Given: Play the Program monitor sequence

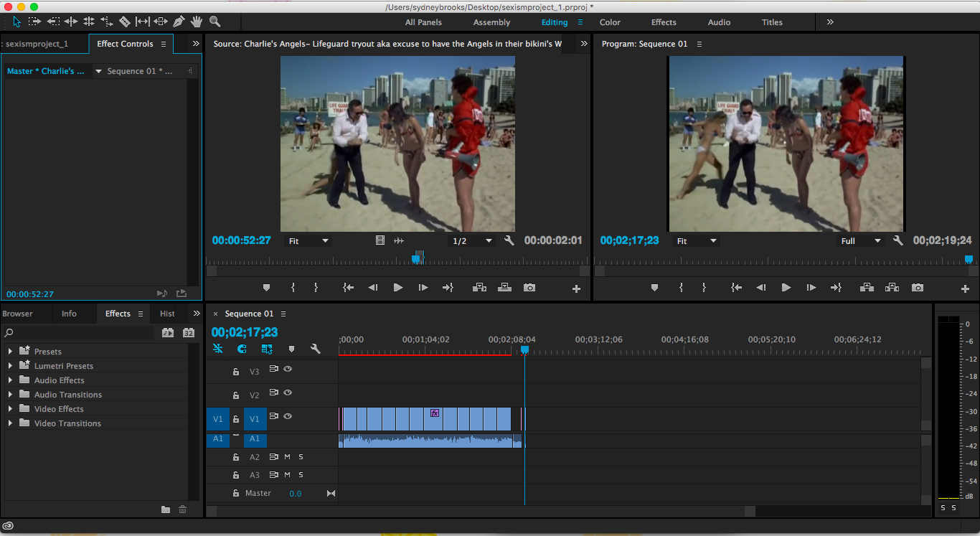Looking at the screenshot, I should pyautogui.click(x=786, y=287).
